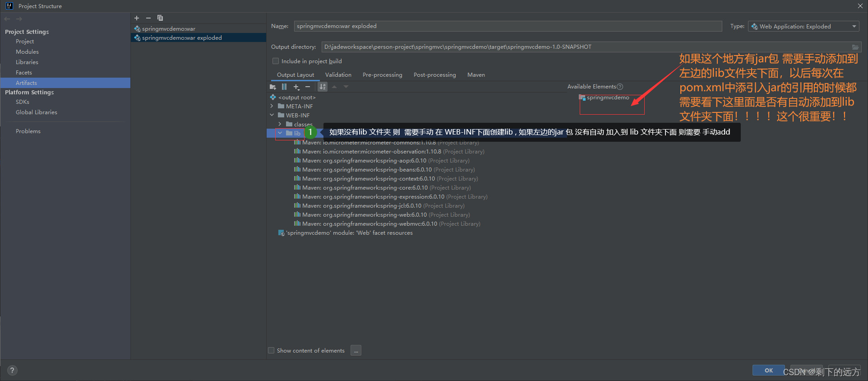Toggle Show content of elements checkbox
Image resolution: width=868 pixels, height=381 pixels.
(271, 350)
